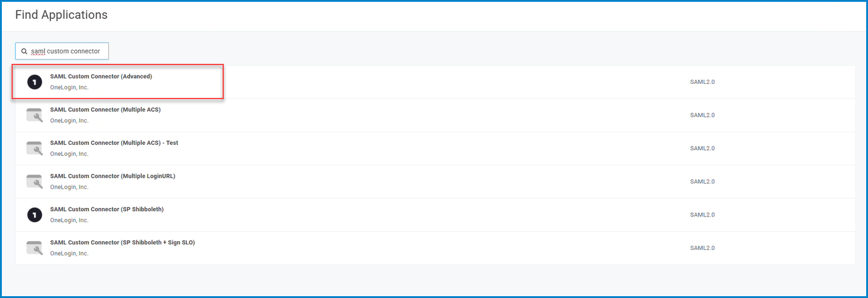
Task: Click wrench icon beside Multiple ACS connector
Action: pos(35,115)
